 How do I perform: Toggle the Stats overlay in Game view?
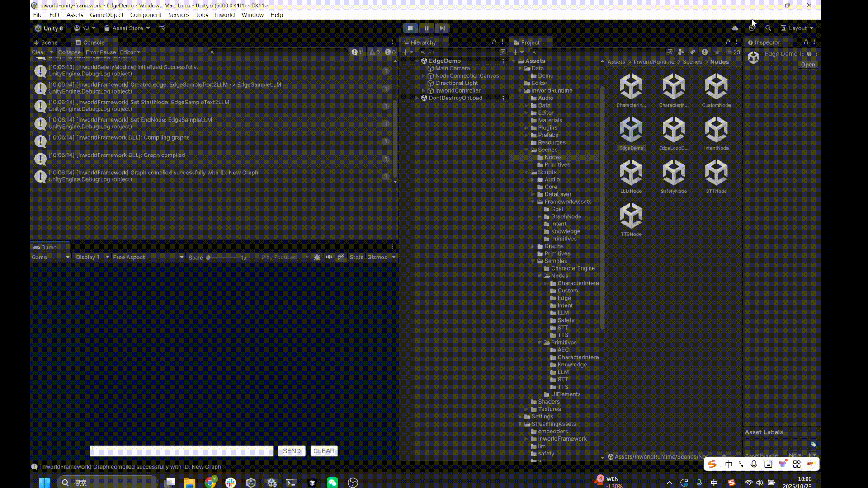pos(356,257)
